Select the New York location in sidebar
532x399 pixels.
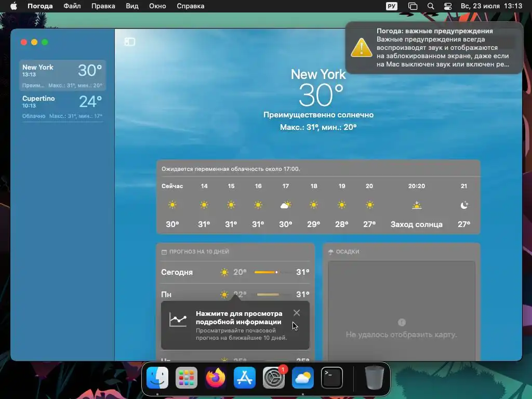(x=62, y=75)
